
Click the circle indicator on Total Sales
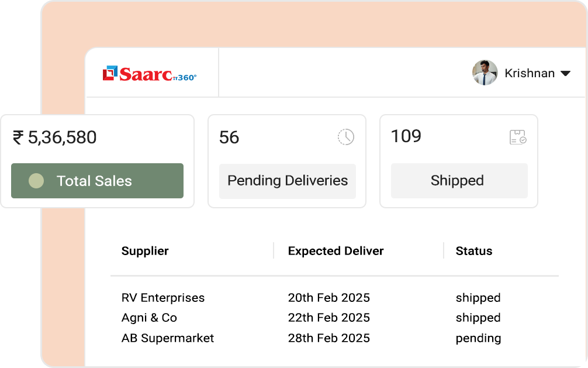(x=36, y=181)
